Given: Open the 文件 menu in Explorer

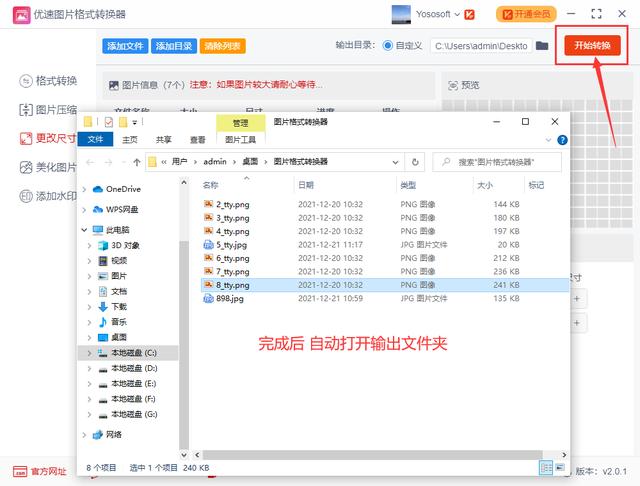Looking at the screenshot, I should [95, 140].
